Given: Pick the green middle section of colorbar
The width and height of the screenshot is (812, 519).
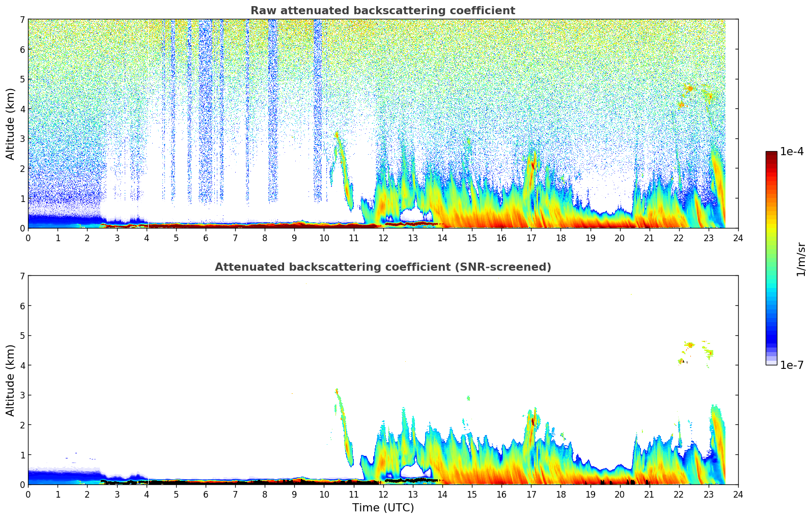Looking at the screenshot, I should [771, 259].
